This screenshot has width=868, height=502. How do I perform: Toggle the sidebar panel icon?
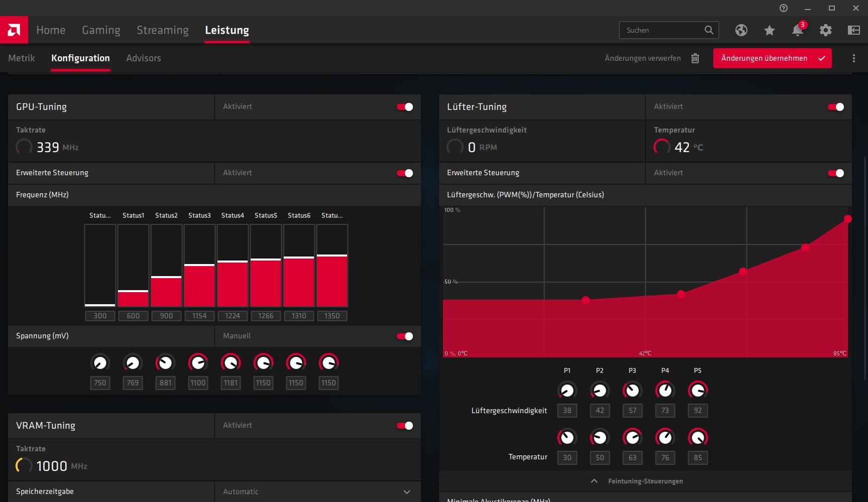coord(854,30)
